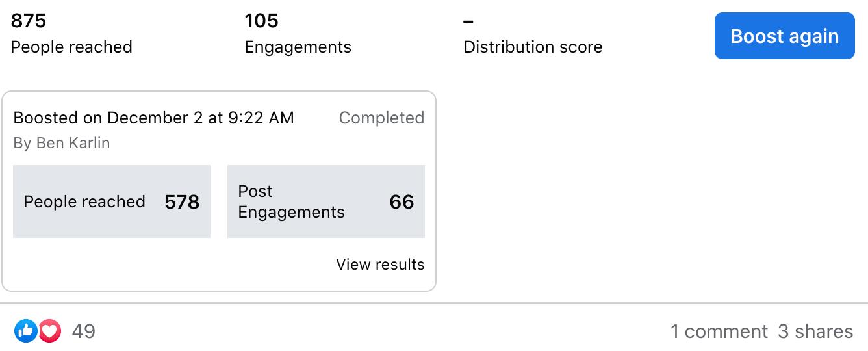Click the 66 engagements count

click(402, 201)
